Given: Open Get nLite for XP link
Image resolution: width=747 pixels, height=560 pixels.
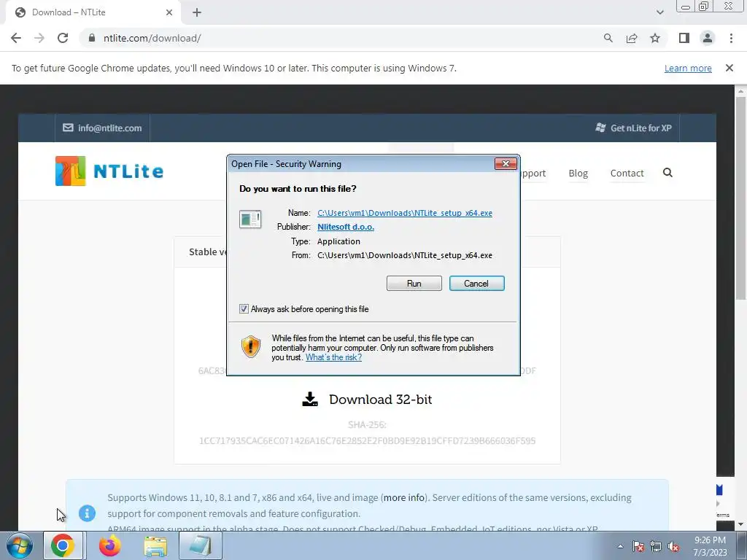Looking at the screenshot, I should click(x=640, y=128).
